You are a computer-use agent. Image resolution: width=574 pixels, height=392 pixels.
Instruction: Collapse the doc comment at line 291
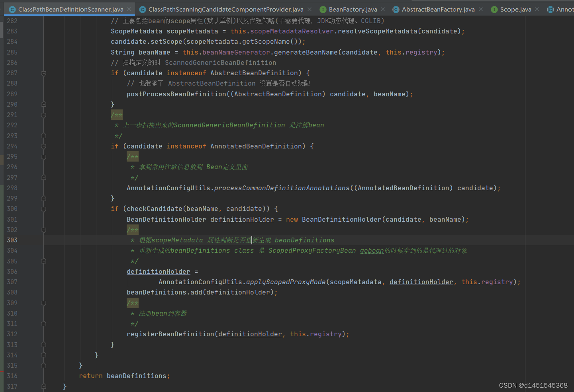tap(44, 115)
